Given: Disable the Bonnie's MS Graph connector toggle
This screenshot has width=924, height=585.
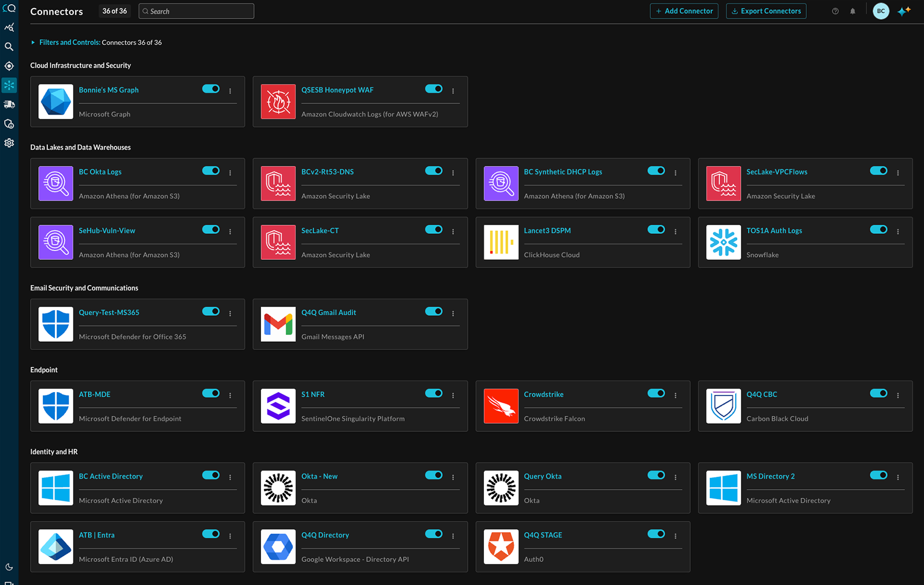Looking at the screenshot, I should point(211,89).
